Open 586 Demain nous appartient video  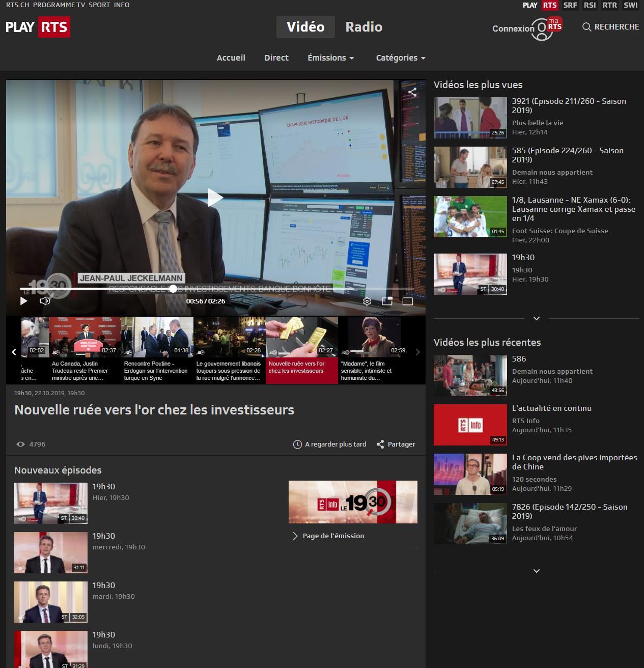click(x=536, y=375)
